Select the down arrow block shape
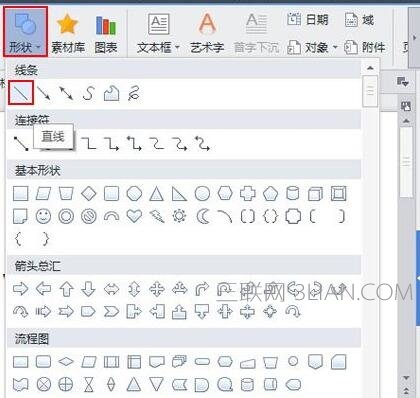The image size is (420, 398). click(x=89, y=289)
